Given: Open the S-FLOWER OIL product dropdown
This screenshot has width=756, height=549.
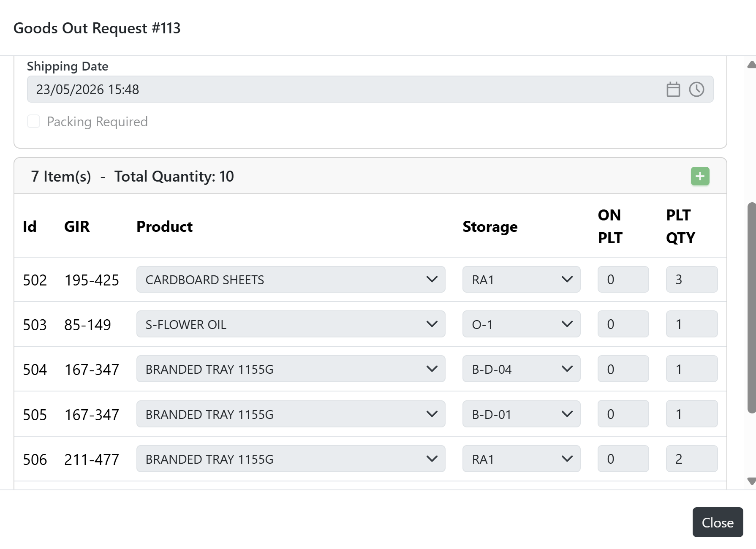Looking at the screenshot, I should coord(291,324).
